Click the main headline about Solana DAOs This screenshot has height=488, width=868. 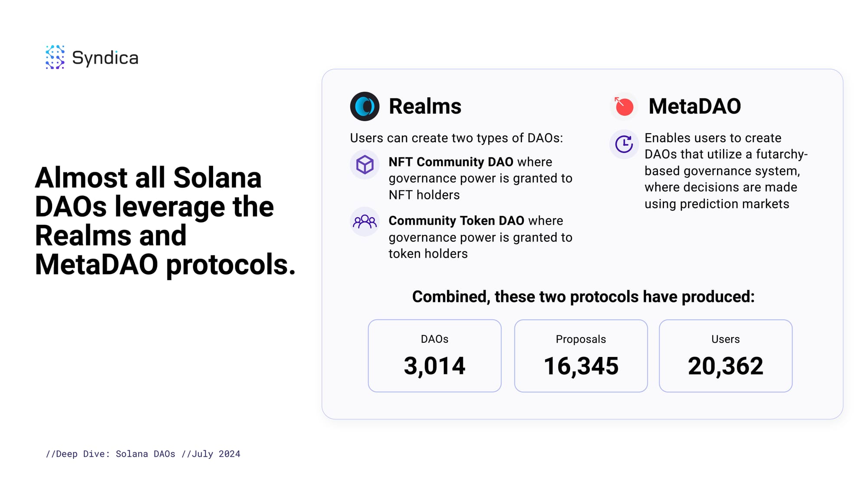point(165,221)
